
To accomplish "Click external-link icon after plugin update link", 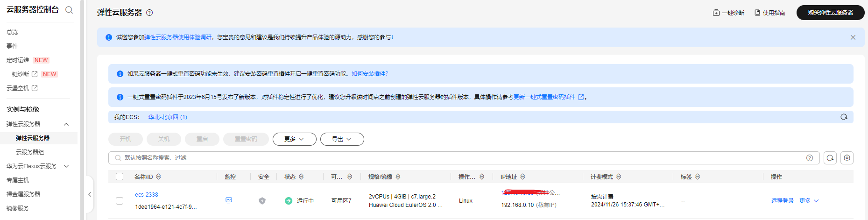I will (x=581, y=97).
